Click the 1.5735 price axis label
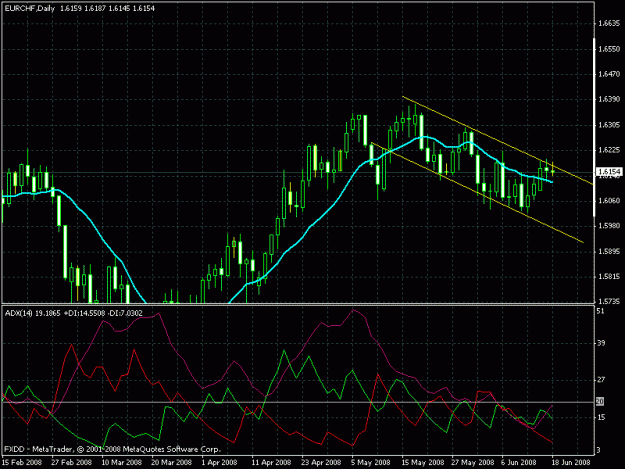625x469 pixels. (x=610, y=301)
